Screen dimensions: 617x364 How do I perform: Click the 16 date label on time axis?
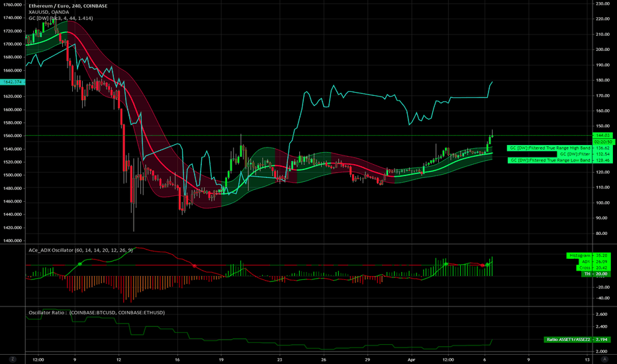pos(177,359)
